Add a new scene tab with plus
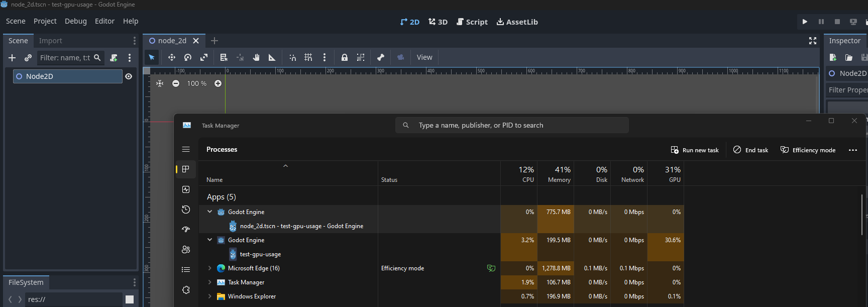This screenshot has height=307, width=868. (x=214, y=41)
